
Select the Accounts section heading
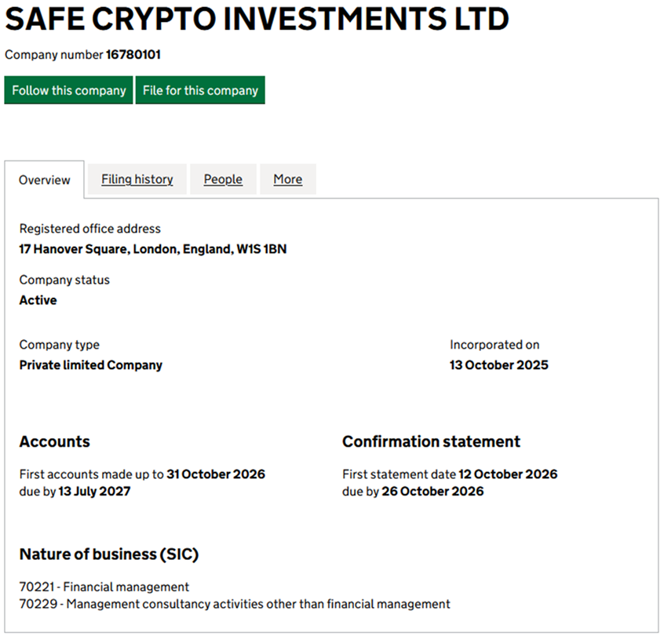click(x=54, y=441)
